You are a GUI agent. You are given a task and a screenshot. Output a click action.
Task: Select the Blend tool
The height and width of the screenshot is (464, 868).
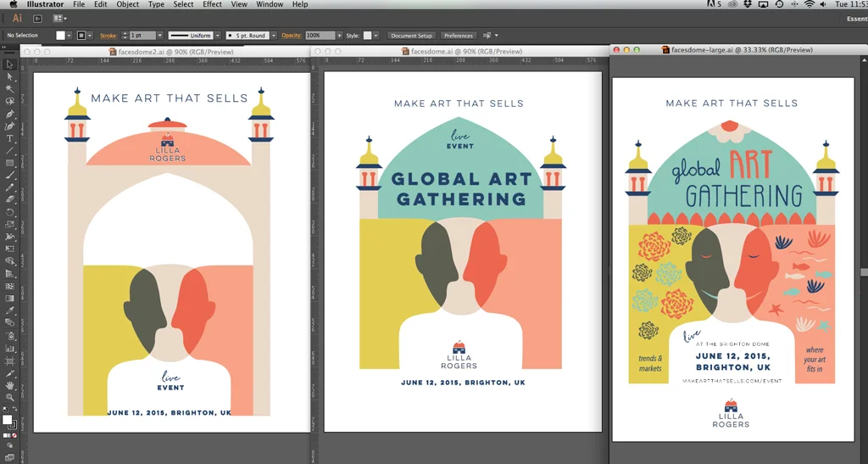(9, 323)
